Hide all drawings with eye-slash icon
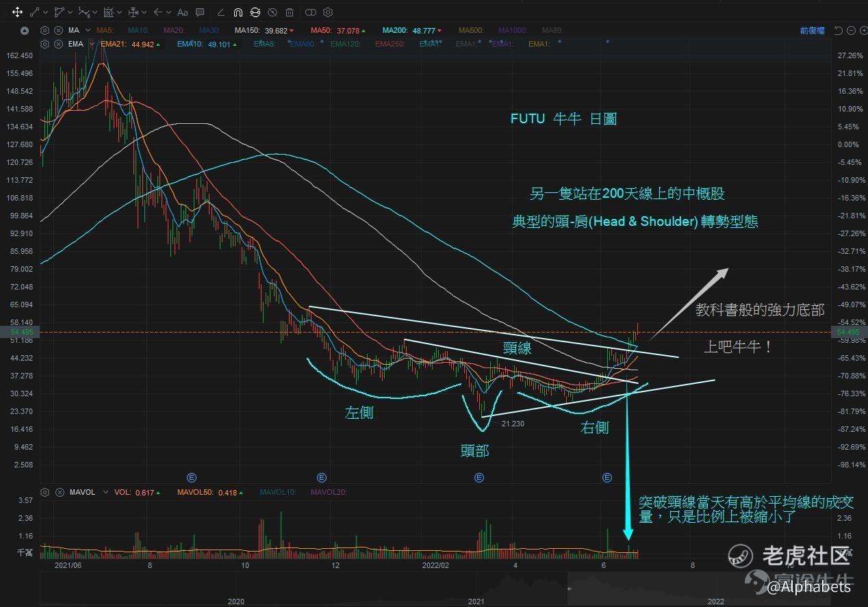This screenshot has width=868, height=607. (x=272, y=12)
